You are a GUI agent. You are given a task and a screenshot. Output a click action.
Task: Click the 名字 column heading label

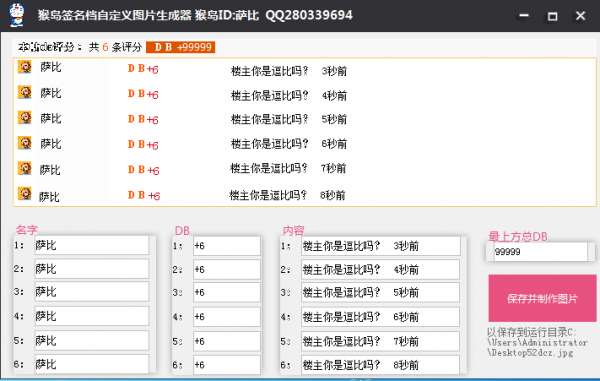[x=26, y=230]
